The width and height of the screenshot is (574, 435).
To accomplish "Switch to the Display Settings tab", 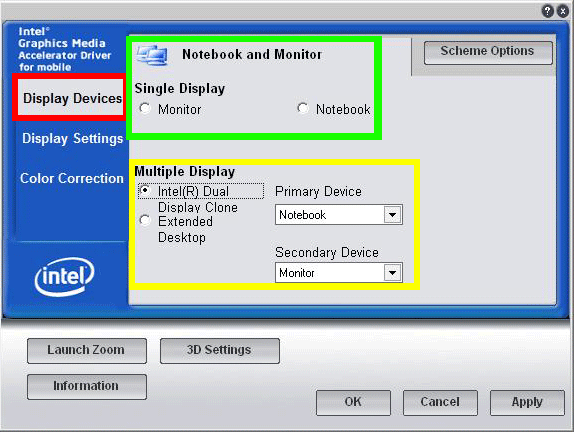I will pos(72,138).
